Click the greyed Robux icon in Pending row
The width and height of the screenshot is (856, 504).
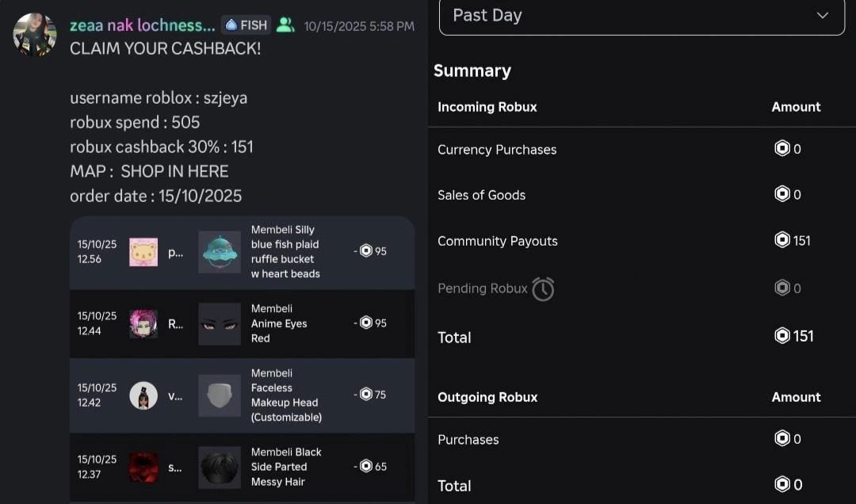782,287
